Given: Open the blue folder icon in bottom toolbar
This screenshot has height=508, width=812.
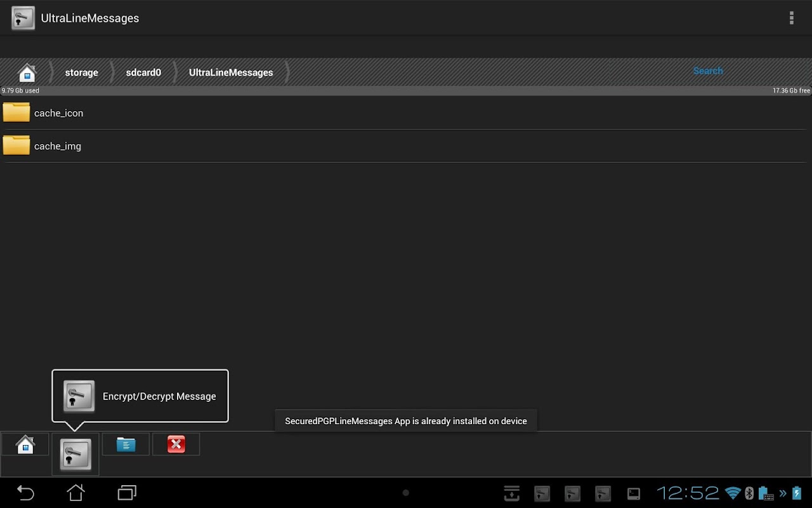Looking at the screenshot, I should click(126, 444).
